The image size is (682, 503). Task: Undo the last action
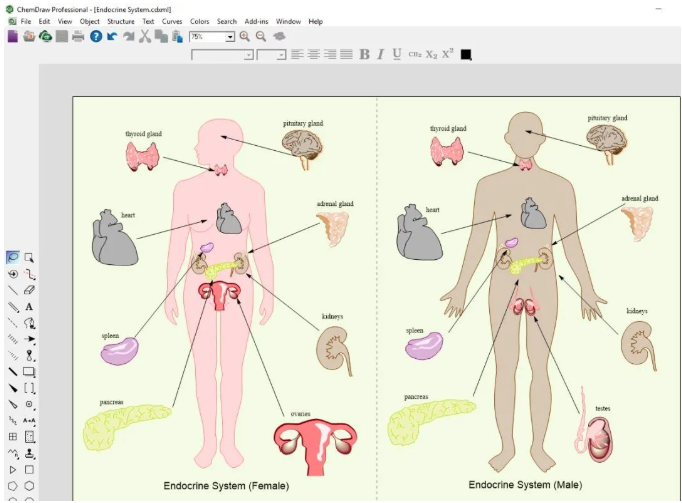point(112,36)
